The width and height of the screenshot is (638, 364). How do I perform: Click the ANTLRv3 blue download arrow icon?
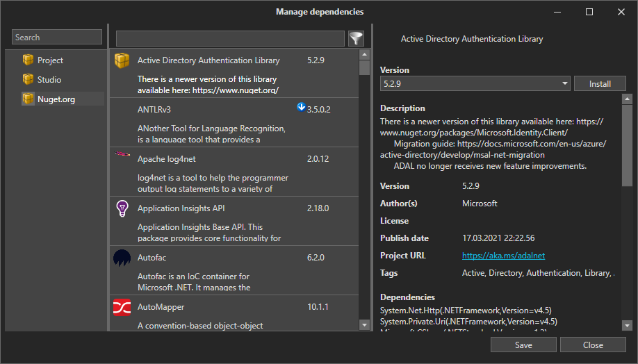click(301, 107)
